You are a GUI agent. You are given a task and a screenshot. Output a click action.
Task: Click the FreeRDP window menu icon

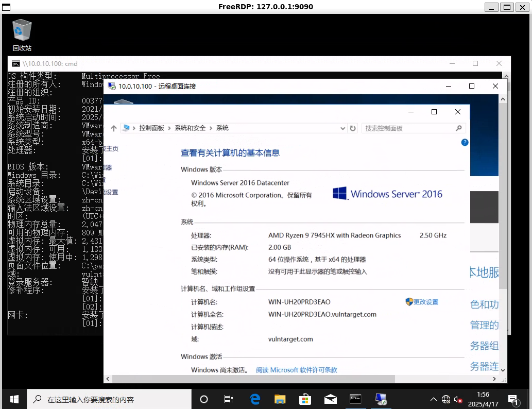tap(6, 7)
